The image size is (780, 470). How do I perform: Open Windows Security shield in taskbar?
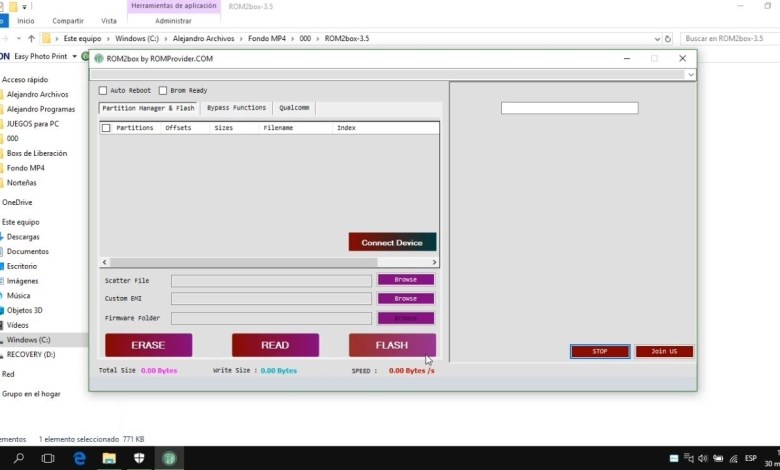[x=139, y=458]
